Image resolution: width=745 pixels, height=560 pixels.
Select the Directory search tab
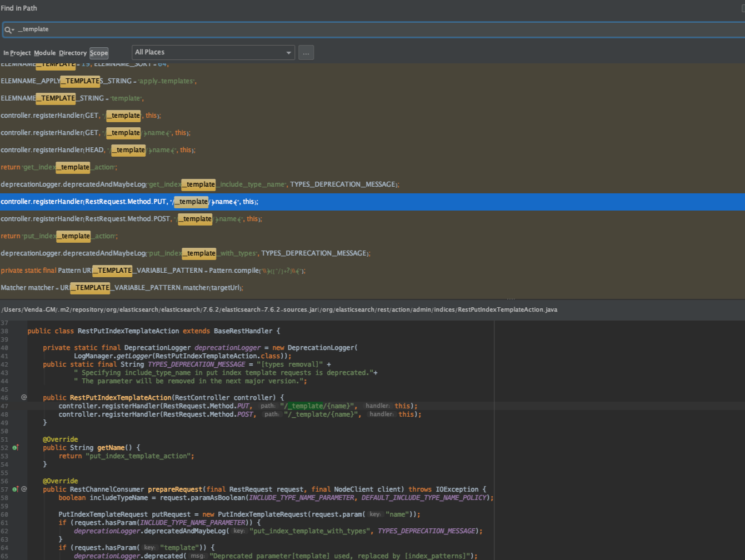tap(73, 53)
